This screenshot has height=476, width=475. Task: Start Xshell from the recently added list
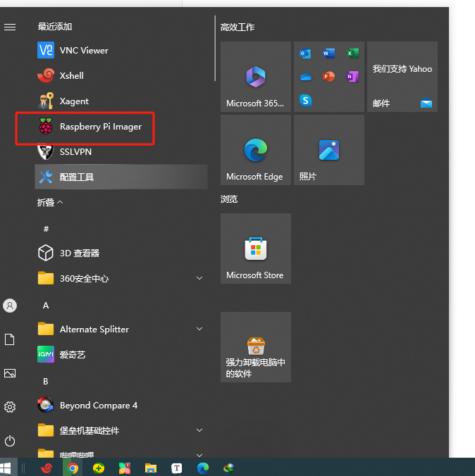click(x=71, y=76)
